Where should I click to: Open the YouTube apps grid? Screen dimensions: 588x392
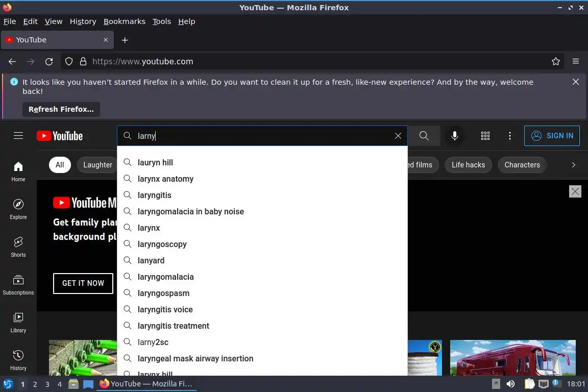[485, 136]
